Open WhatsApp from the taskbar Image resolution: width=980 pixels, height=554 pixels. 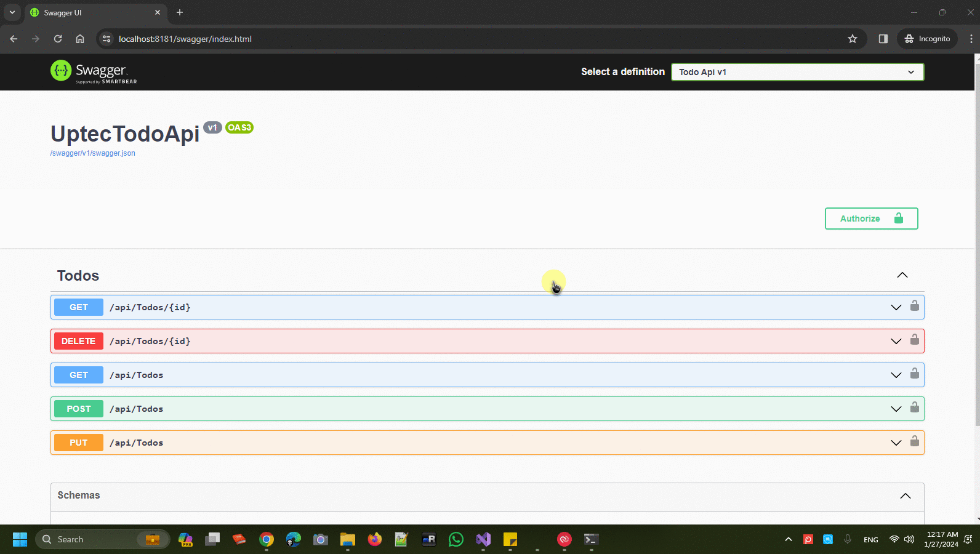coord(456,539)
